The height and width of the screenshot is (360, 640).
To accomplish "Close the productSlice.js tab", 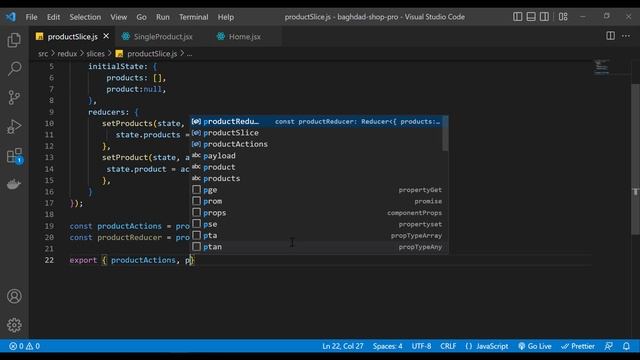I will point(106,36).
